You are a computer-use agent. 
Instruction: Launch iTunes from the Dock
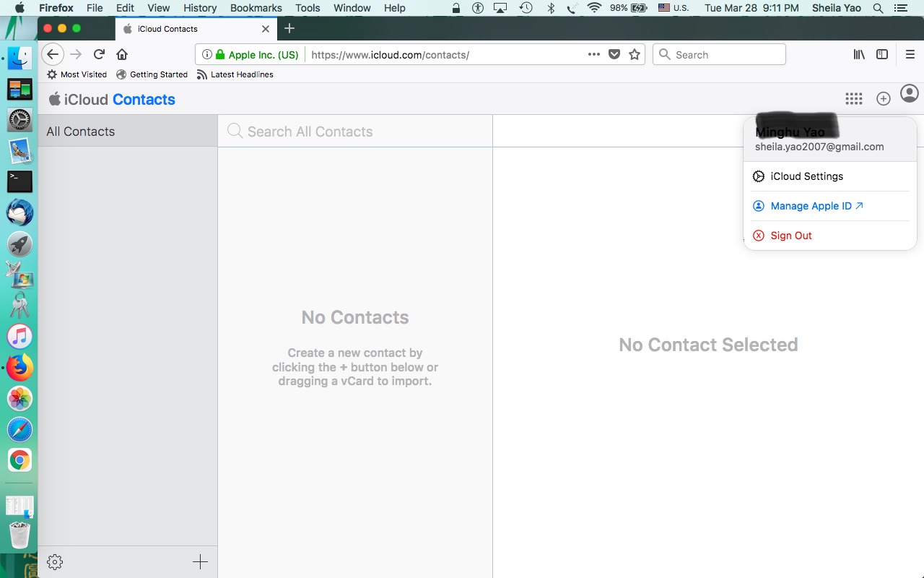pyautogui.click(x=20, y=337)
